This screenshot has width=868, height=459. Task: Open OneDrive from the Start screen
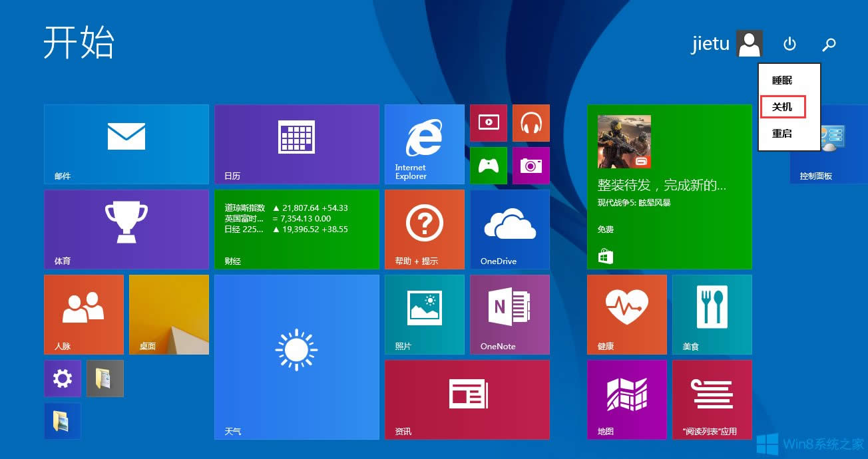click(509, 229)
